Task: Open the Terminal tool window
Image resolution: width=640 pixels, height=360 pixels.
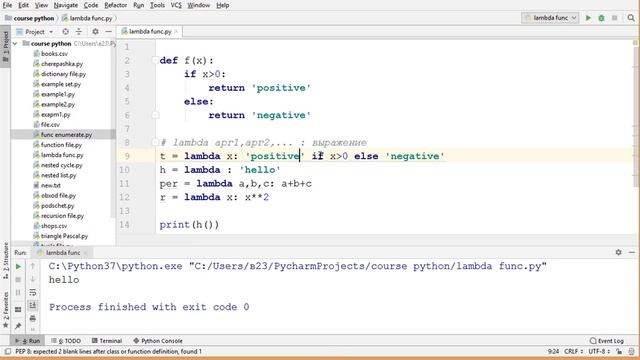Action: pyautogui.click(x=107, y=341)
